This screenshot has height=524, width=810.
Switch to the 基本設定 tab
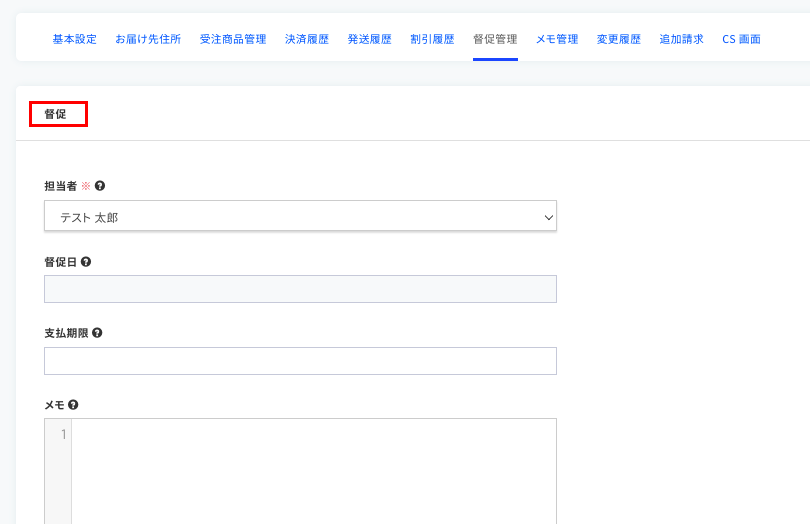[74, 39]
